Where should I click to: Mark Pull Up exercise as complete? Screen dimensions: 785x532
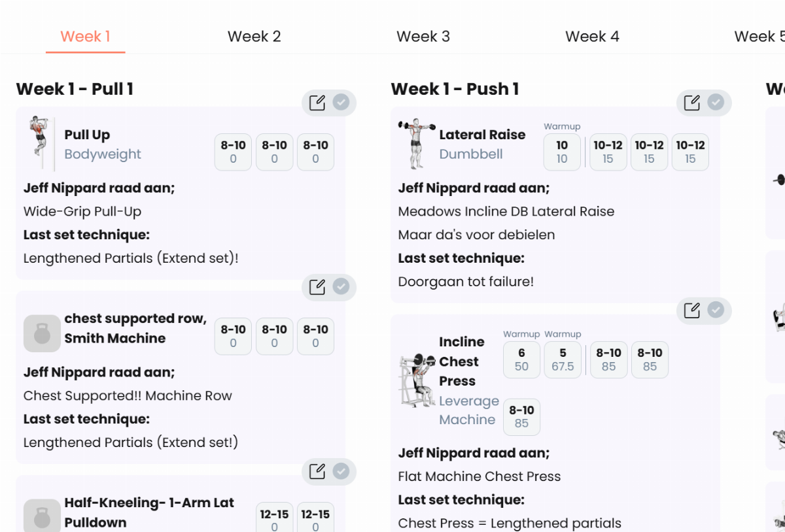(x=341, y=102)
